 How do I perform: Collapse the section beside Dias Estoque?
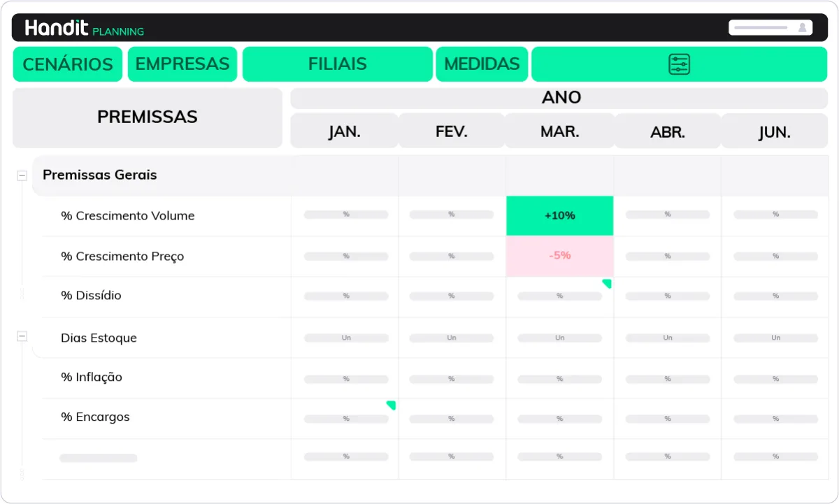(x=22, y=336)
